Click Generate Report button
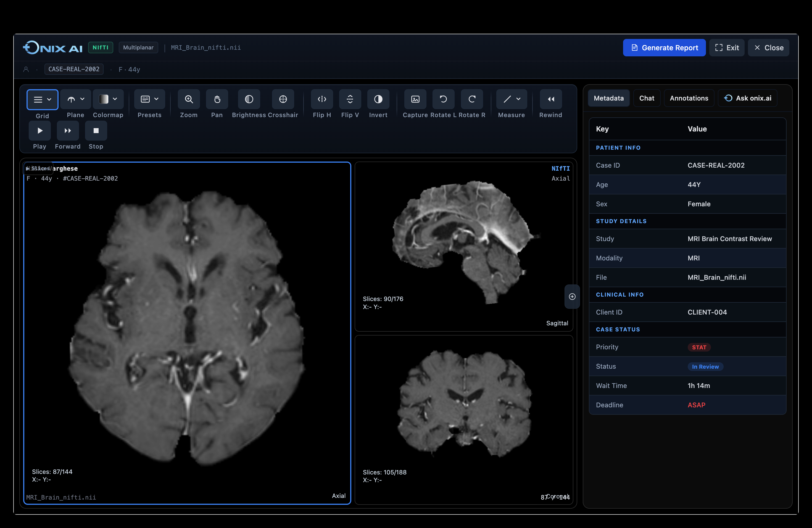812x528 pixels. (x=664, y=47)
